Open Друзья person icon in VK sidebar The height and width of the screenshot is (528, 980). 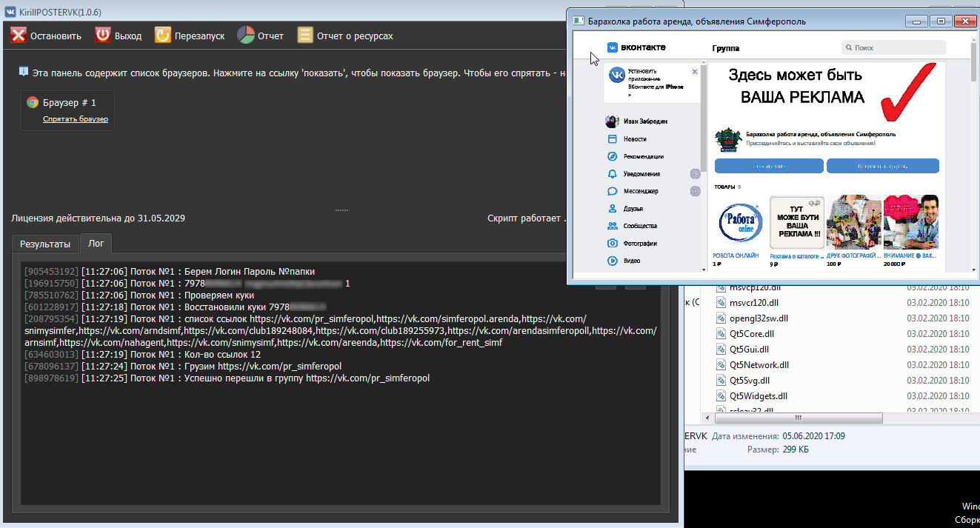(x=613, y=209)
